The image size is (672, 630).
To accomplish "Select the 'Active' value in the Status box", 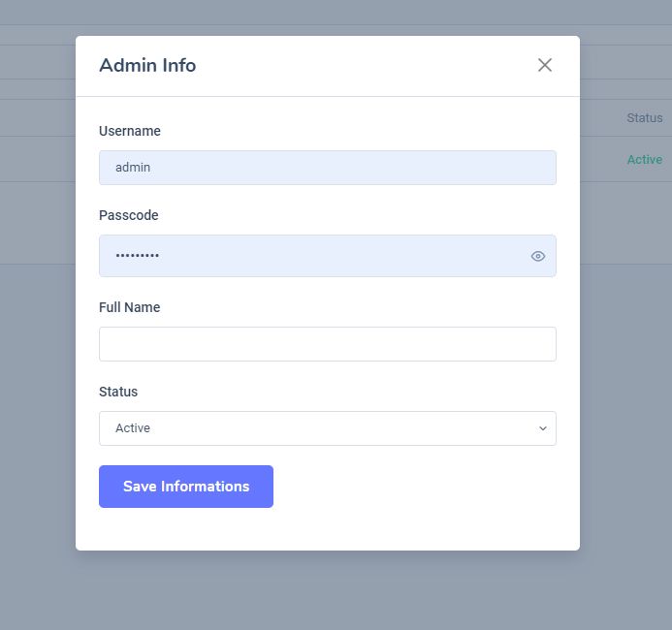I will pyautogui.click(x=133, y=428).
